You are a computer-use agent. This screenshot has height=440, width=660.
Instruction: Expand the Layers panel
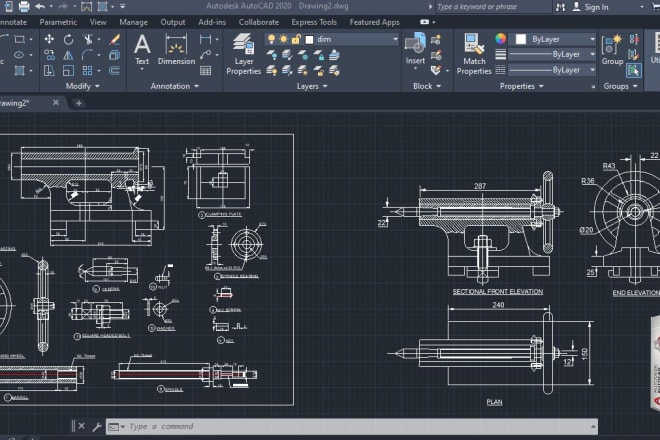coord(312,86)
